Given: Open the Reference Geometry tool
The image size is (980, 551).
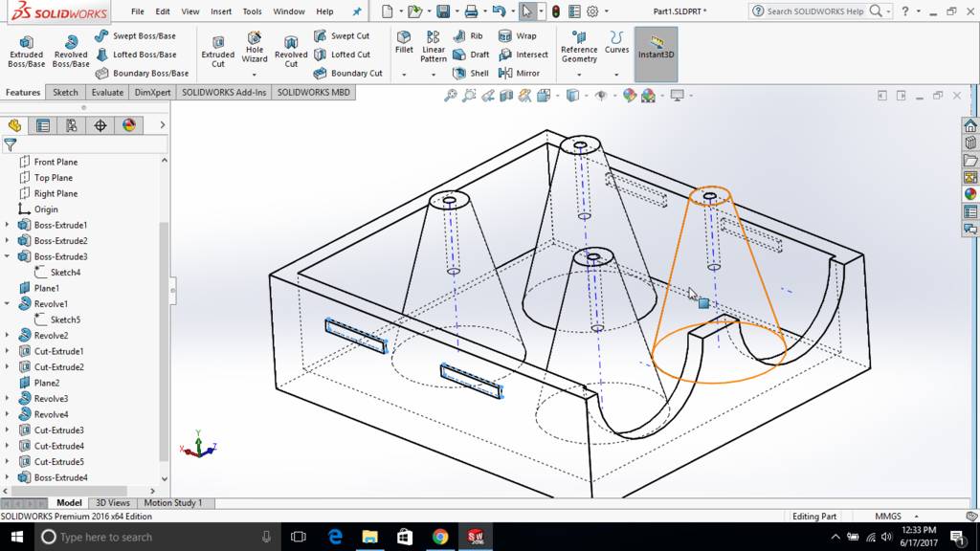Looking at the screenshot, I should click(579, 46).
